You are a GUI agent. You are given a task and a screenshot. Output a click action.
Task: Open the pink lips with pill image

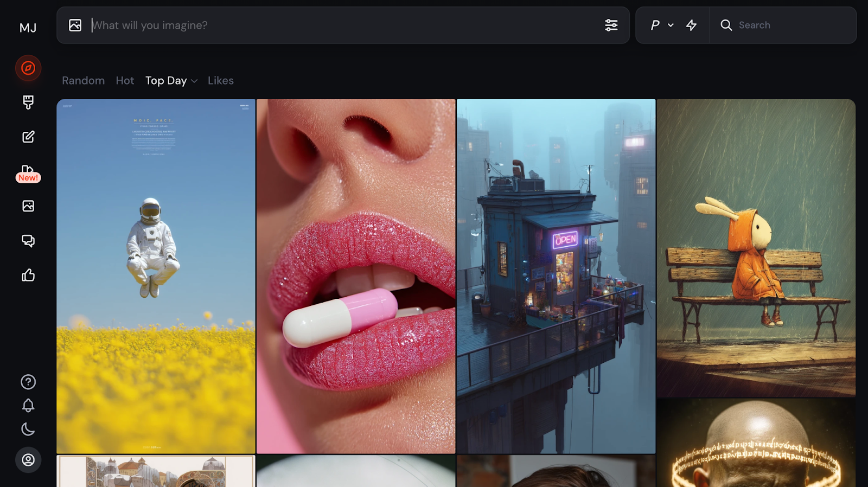click(356, 276)
